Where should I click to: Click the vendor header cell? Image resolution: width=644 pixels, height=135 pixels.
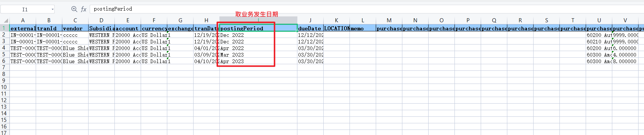75,28
